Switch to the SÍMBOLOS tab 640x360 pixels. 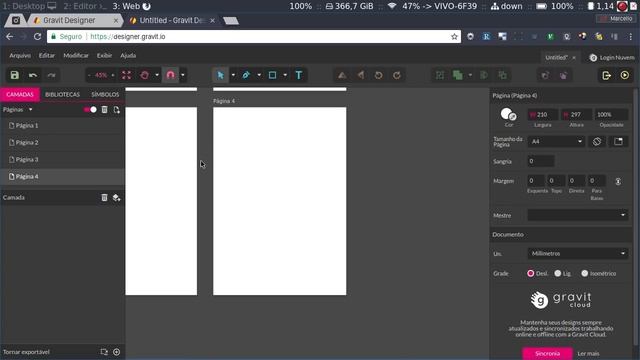click(105, 94)
